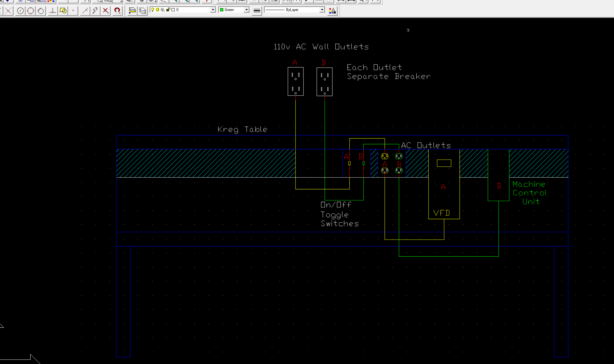Open the Layers manager icon
The height and width of the screenshot is (364, 614).
pos(143,11)
